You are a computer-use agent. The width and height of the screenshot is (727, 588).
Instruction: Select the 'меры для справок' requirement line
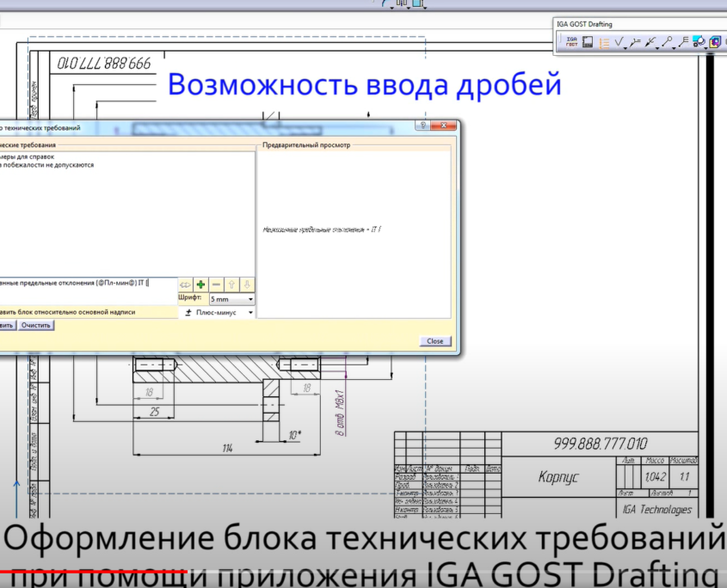pyautogui.click(x=28, y=156)
